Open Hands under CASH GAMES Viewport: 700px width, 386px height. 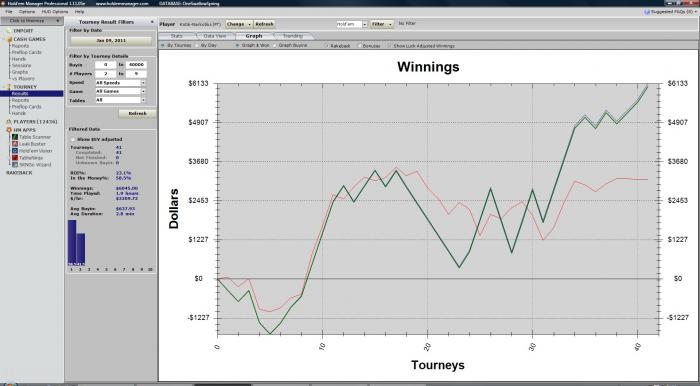(19, 59)
